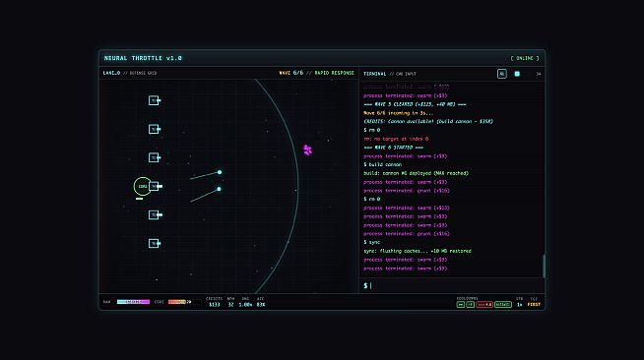Change the 1x speed setting
This screenshot has height=360, width=644.
[520, 305]
